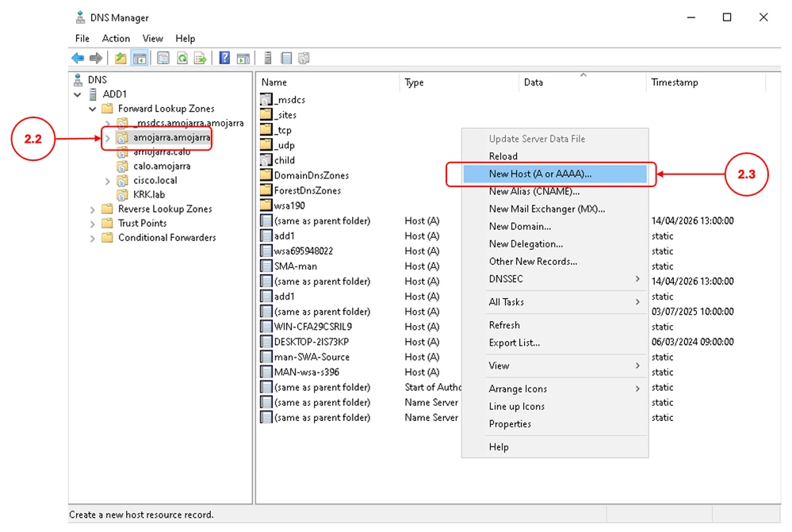The height and width of the screenshot is (532, 792).
Task: Select the DESKTOP-2IS73KP host record
Action: pos(311,342)
